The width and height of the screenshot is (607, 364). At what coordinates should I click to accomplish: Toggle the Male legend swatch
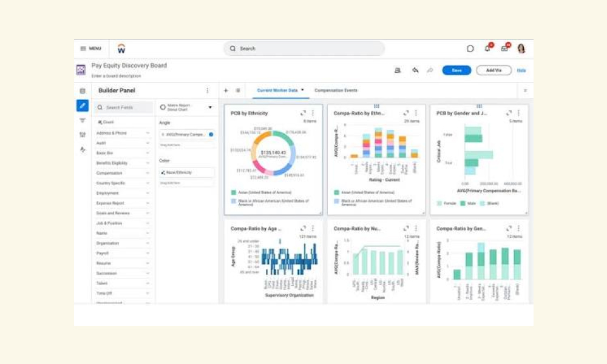463,203
